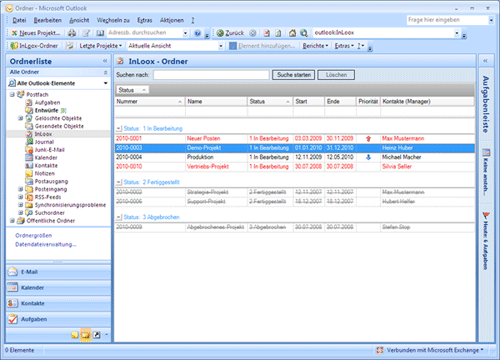Open the Datei menu
The width and height of the screenshot is (500, 360).
click(19, 20)
